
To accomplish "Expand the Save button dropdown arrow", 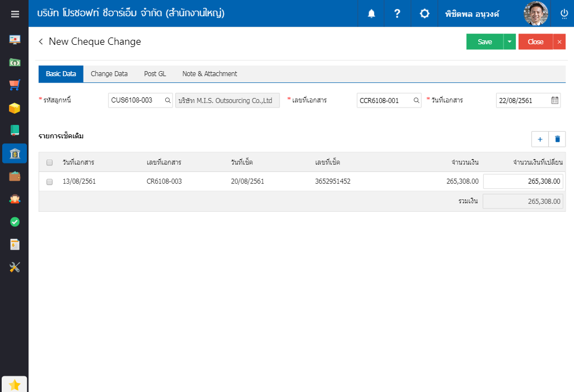I will [510, 42].
